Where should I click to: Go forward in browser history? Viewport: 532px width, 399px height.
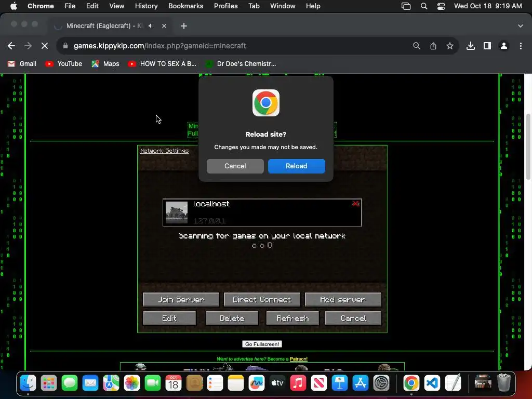coord(28,46)
